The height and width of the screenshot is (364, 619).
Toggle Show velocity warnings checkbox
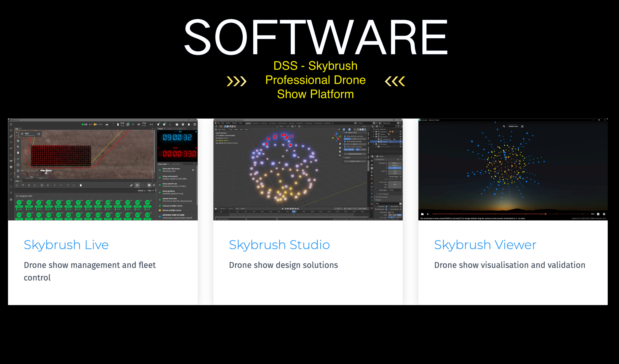tap(345, 147)
